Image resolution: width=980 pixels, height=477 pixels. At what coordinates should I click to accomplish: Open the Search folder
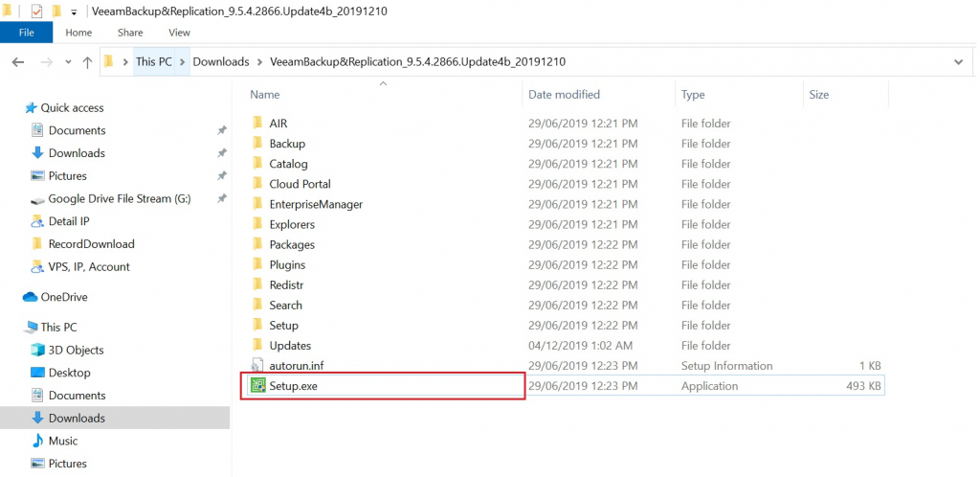285,306
